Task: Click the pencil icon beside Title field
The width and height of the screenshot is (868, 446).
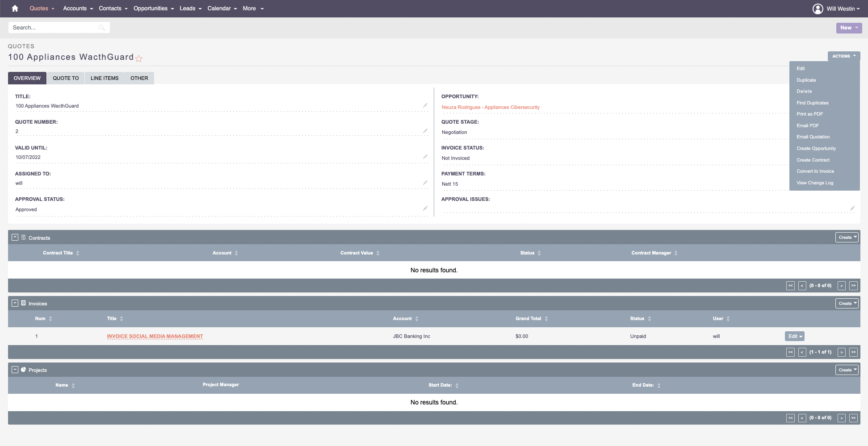Action: (x=425, y=106)
